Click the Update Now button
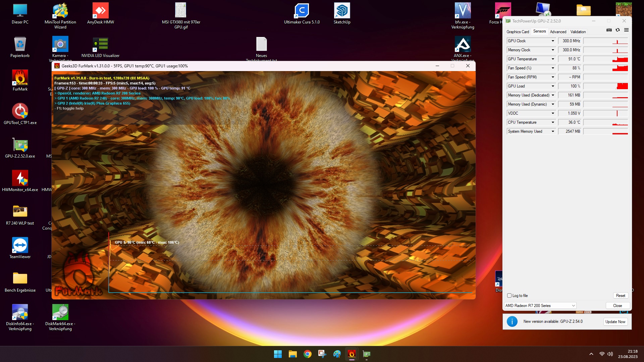644x362 pixels. point(615,322)
